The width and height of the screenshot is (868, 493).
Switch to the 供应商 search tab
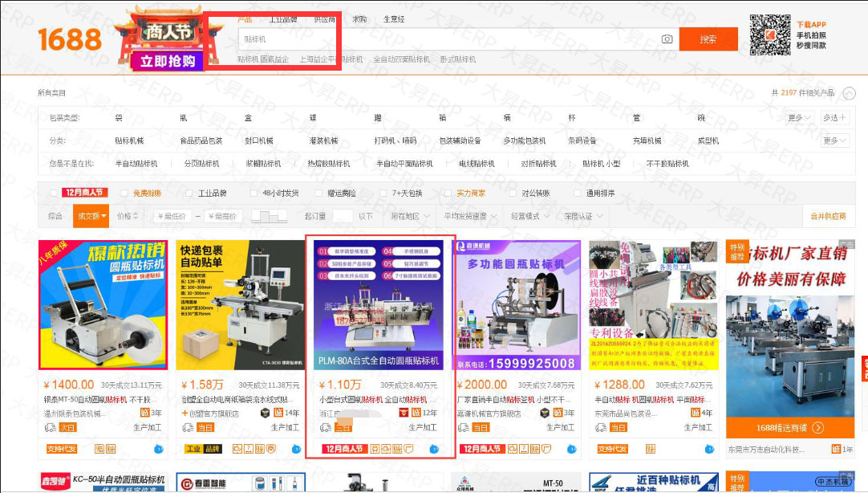pyautogui.click(x=324, y=19)
